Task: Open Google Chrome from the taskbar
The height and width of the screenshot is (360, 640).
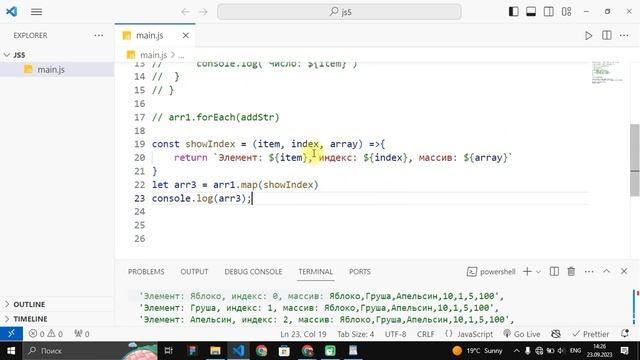Action: coord(261,351)
